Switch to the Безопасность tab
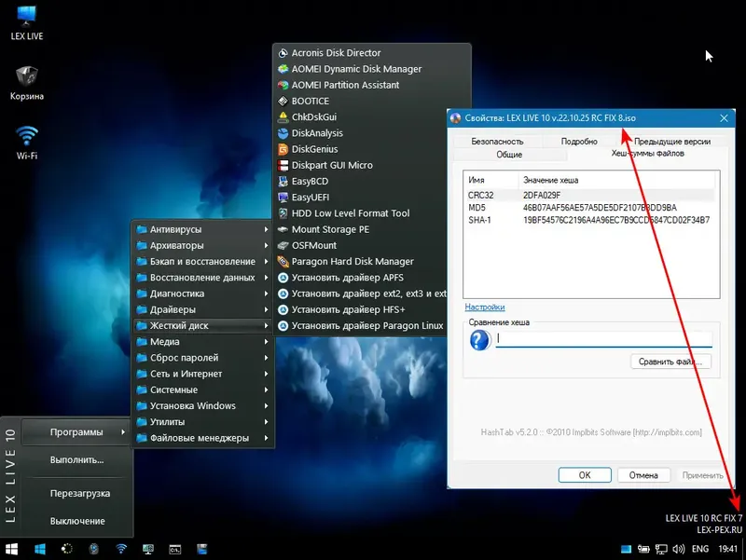 497,142
